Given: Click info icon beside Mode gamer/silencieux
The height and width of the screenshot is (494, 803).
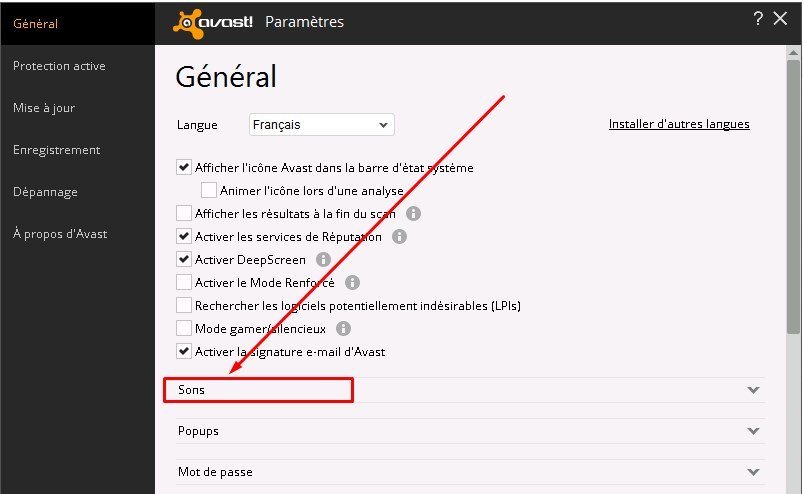Looking at the screenshot, I should (343, 328).
